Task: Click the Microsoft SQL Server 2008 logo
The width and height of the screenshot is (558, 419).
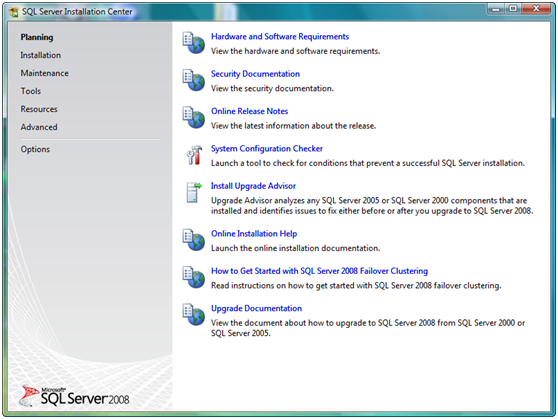Action: (75, 396)
